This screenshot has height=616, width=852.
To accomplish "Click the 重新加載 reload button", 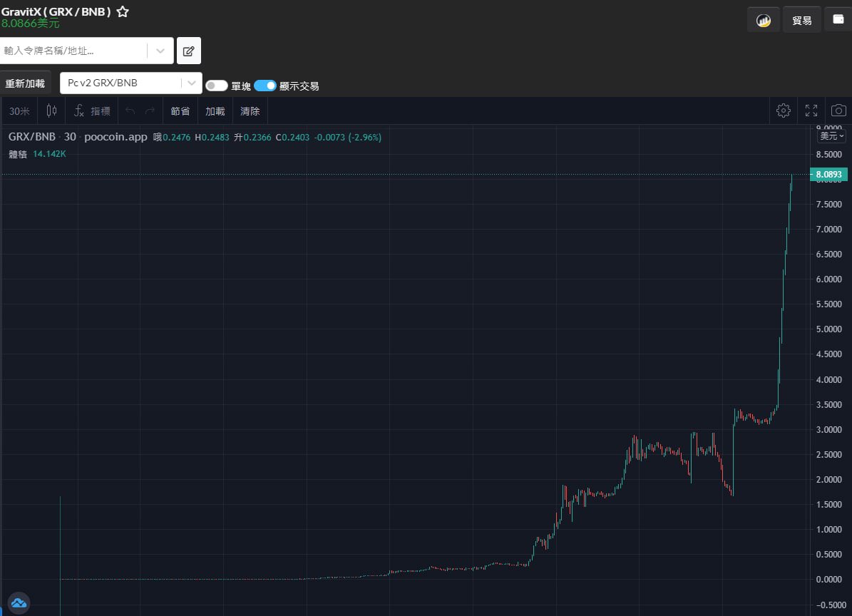I will (x=26, y=83).
